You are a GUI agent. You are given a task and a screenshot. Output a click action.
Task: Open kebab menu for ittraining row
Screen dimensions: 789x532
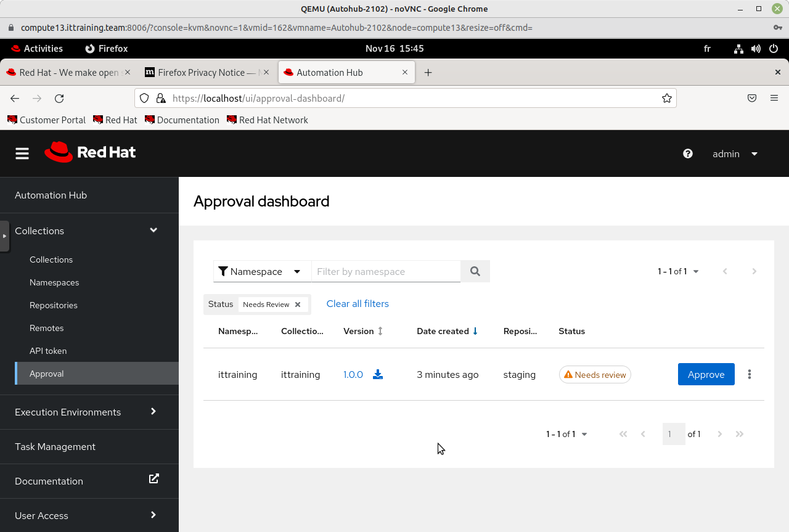pyautogui.click(x=750, y=374)
